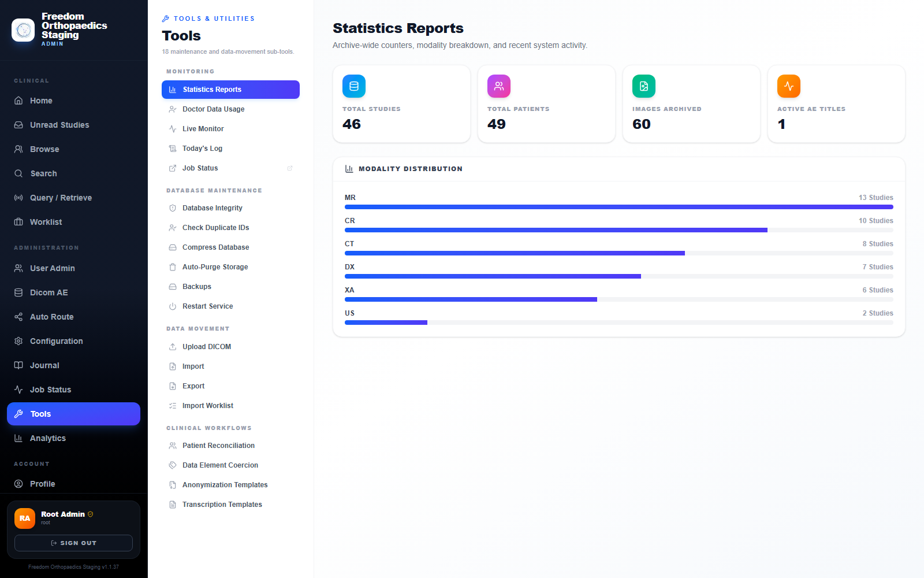Click the Analytics bar chart icon
Screen dimensions: 924x578
[x=18, y=438]
